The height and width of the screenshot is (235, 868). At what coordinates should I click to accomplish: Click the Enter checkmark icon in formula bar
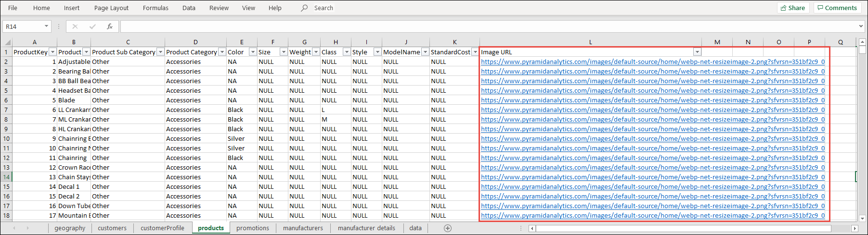pyautogui.click(x=92, y=26)
